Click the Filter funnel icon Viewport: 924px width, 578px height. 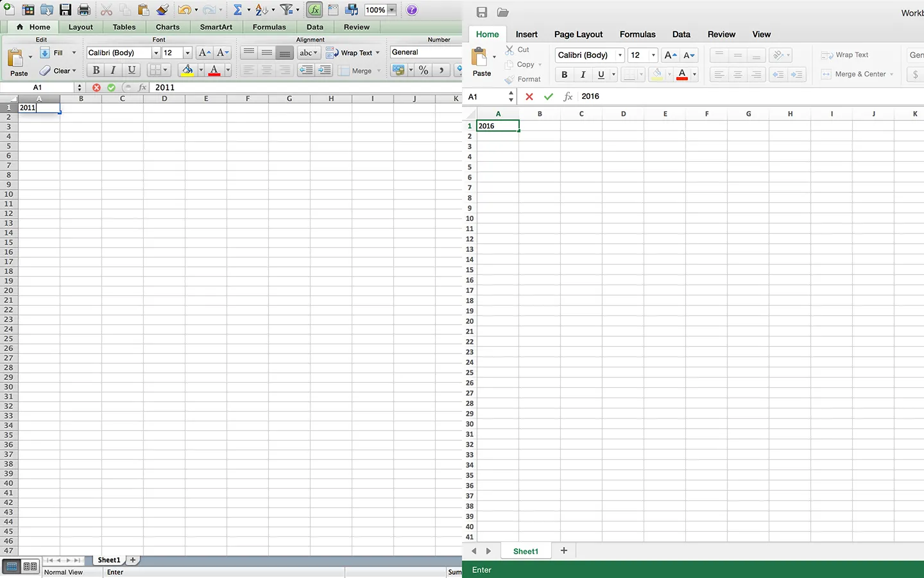coord(286,9)
